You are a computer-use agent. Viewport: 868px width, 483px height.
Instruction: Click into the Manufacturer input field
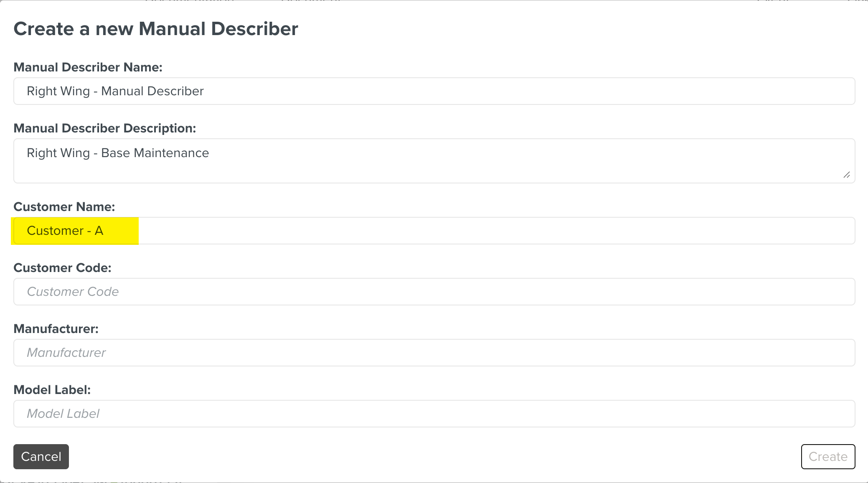point(434,353)
